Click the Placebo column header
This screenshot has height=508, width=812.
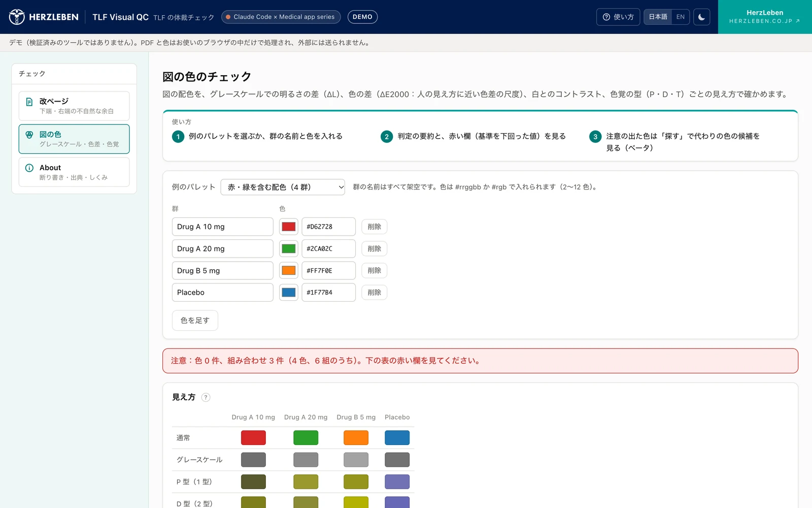click(x=397, y=417)
